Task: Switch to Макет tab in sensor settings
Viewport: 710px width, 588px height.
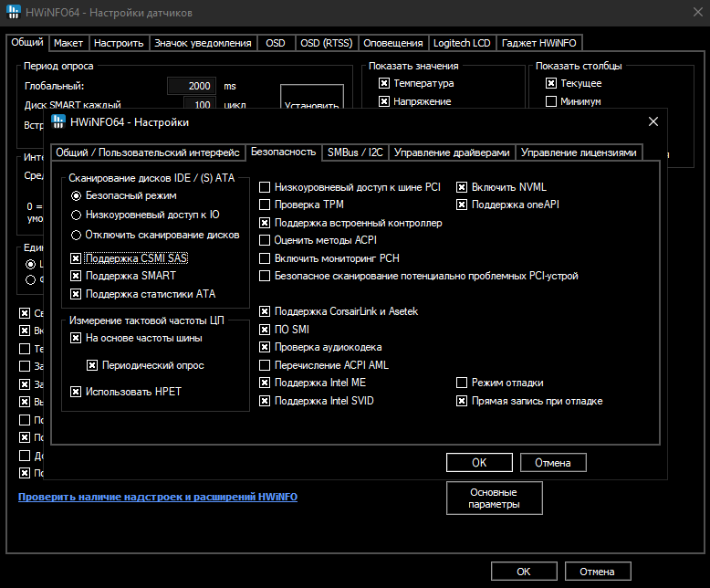Action: tap(68, 43)
